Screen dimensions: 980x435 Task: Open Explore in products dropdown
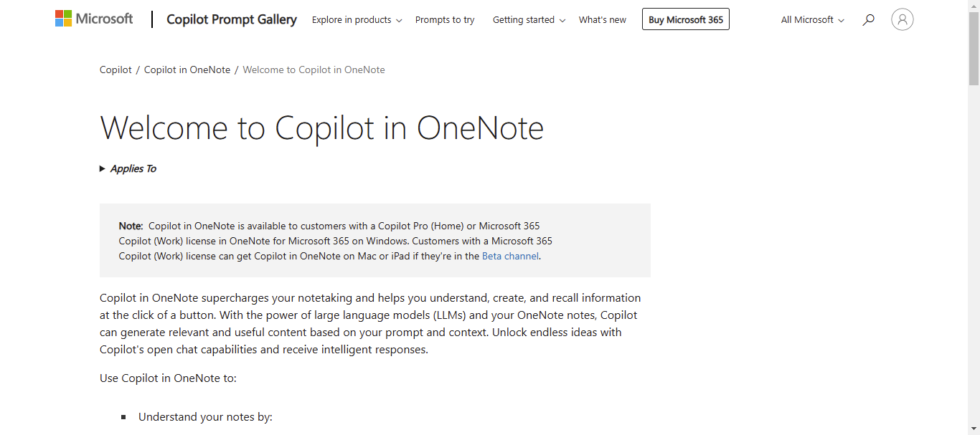(x=357, y=20)
